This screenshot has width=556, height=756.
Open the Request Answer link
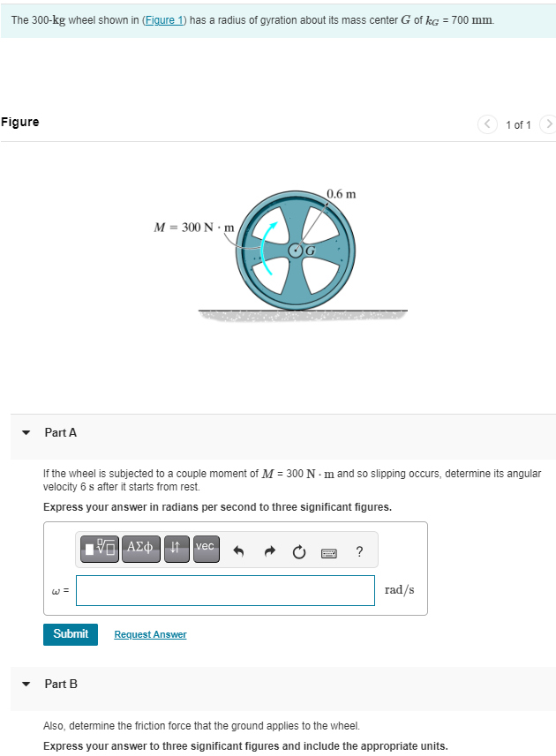(x=150, y=634)
